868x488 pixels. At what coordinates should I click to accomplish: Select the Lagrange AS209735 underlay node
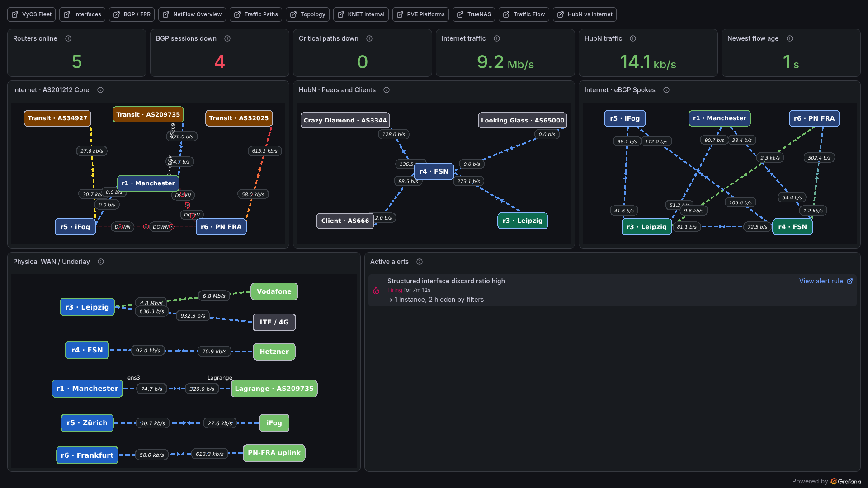pos(274,389)
